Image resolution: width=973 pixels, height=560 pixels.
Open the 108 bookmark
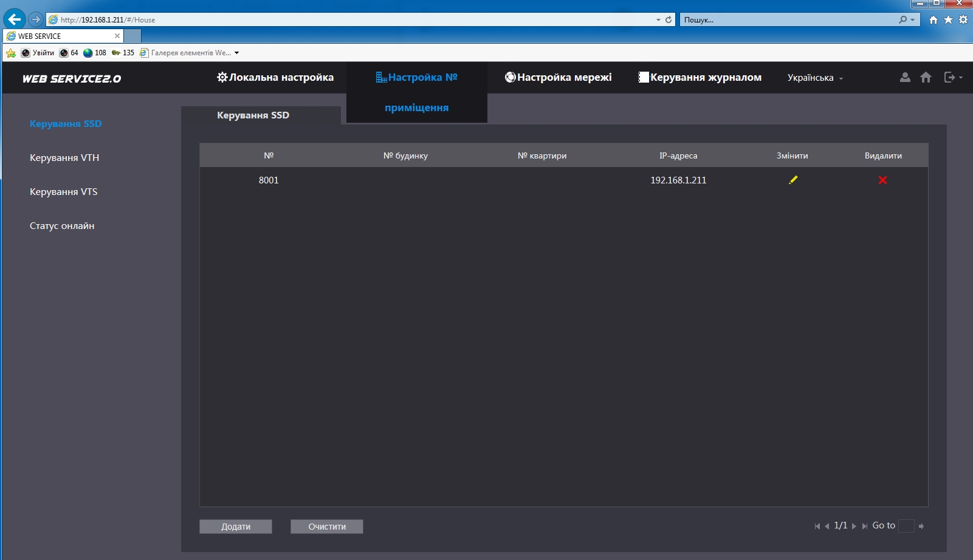[x=95, y=53]
